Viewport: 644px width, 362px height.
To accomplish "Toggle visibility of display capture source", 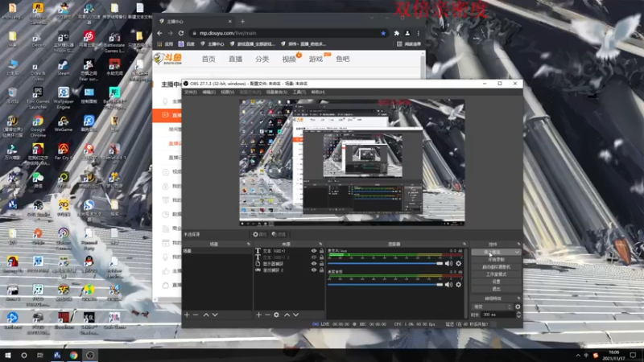I will click(314, 264).
